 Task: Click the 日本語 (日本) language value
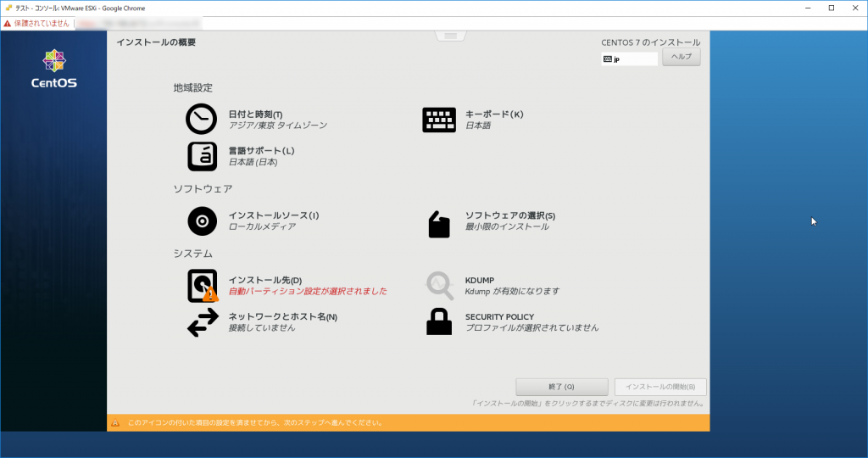pyautogui.click(x=253, y=162)
